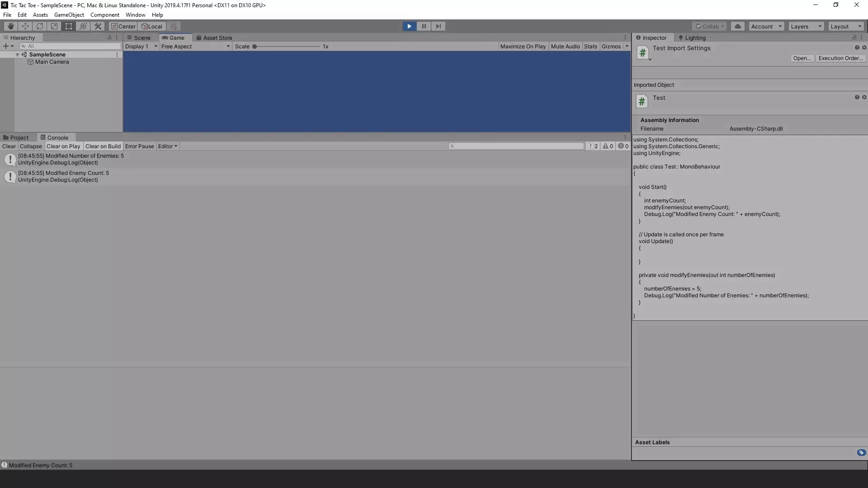The image size is (868, 488).
Task: Expand the Display 1 dropdown
Action: [141, 46]
